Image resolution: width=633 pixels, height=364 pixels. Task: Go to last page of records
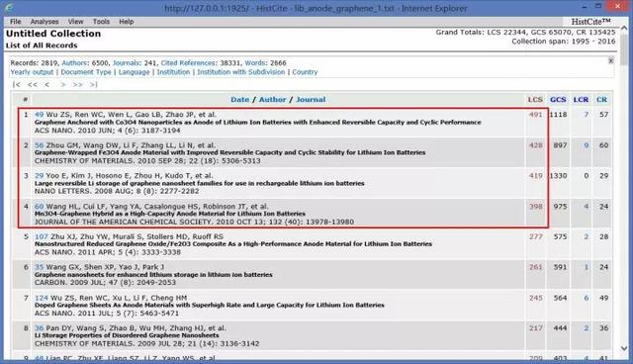(93, 84)
